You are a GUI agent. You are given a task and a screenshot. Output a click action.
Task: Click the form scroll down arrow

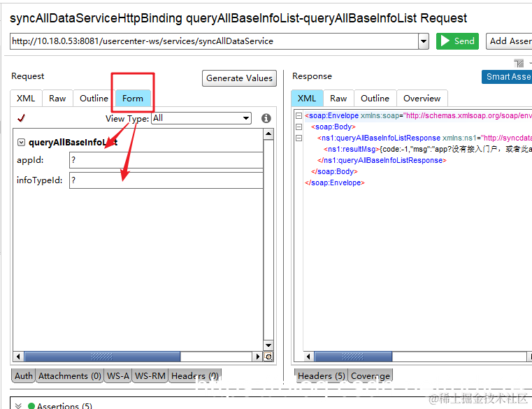(x=268, y=345)
